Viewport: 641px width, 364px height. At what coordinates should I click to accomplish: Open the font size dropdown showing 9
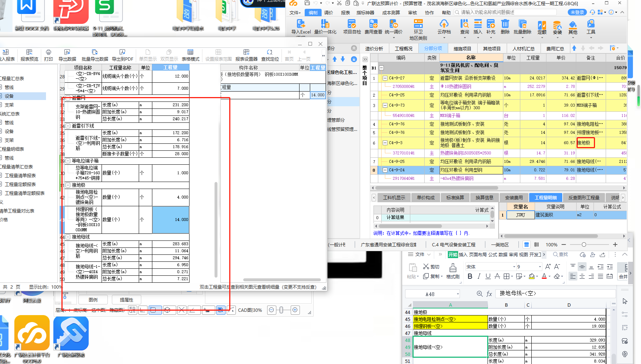pos(540,267)
